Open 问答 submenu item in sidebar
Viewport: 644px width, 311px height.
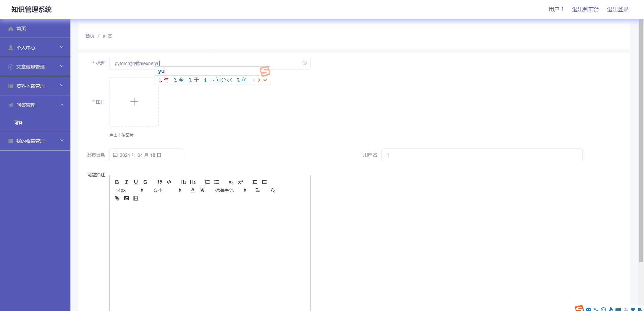pos(18,123)
